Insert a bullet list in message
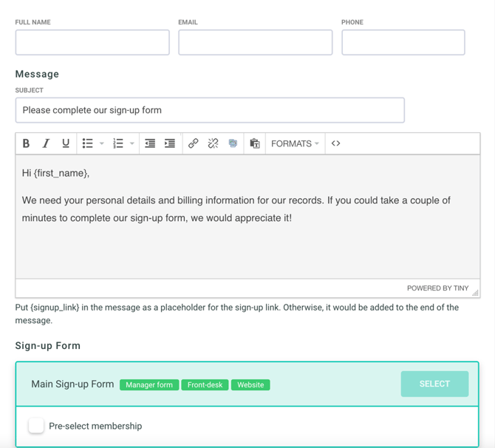495x448 pixels. (87, 143)
